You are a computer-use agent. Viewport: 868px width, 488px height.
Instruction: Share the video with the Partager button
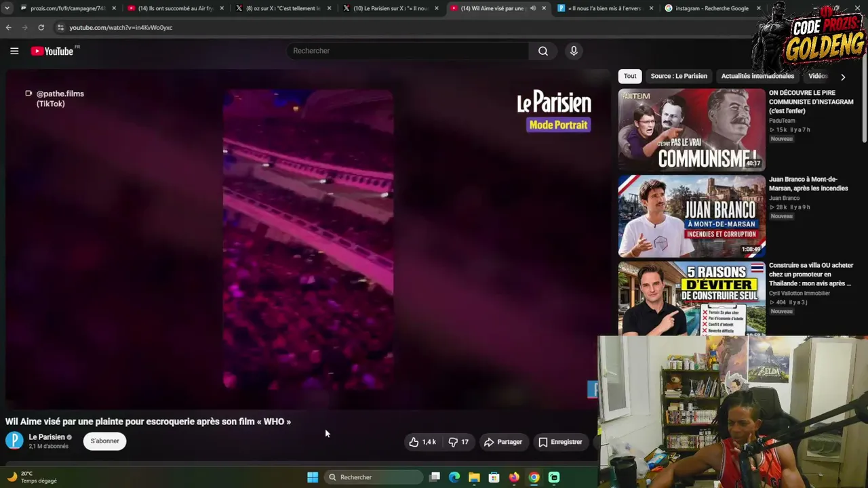503,442
